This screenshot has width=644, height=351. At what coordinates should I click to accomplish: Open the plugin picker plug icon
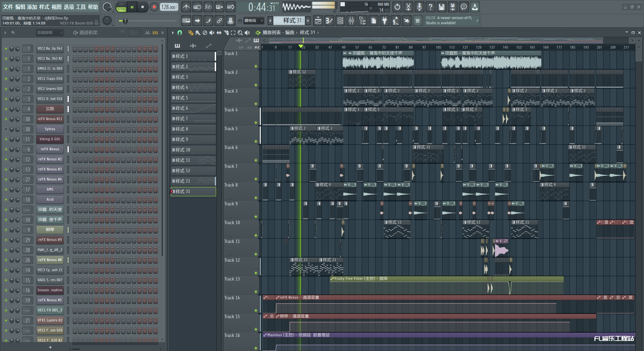(385, 21)
